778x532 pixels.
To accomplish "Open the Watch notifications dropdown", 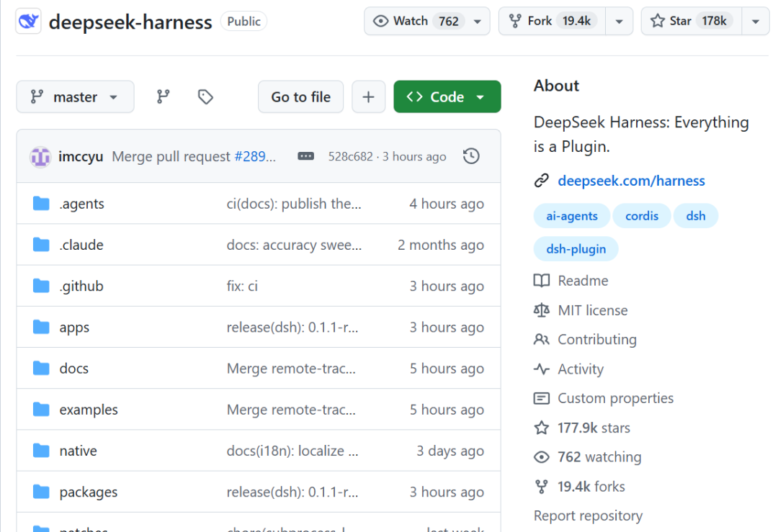I will click(x=427, y=22).
